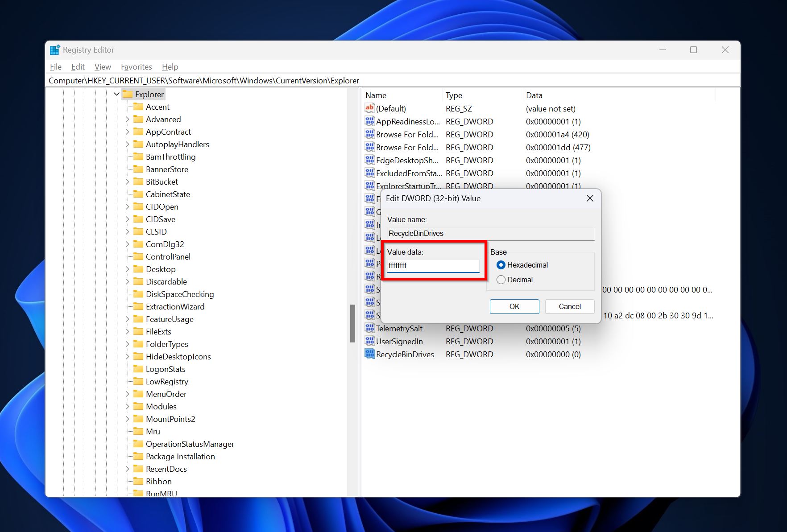Click the AppReadinessLo... DWORD icon

(369, 121)
